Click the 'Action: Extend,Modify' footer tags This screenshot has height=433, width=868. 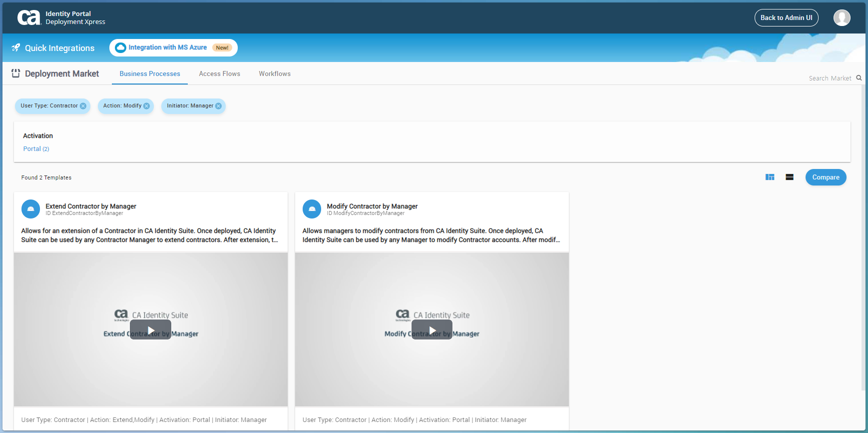click(x=144, y=420)
